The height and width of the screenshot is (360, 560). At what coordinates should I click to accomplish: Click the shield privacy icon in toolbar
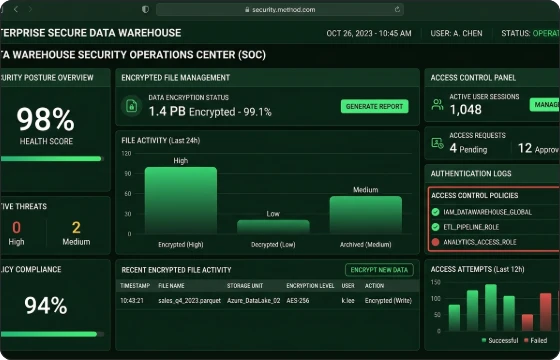click(x=145, y=9)
